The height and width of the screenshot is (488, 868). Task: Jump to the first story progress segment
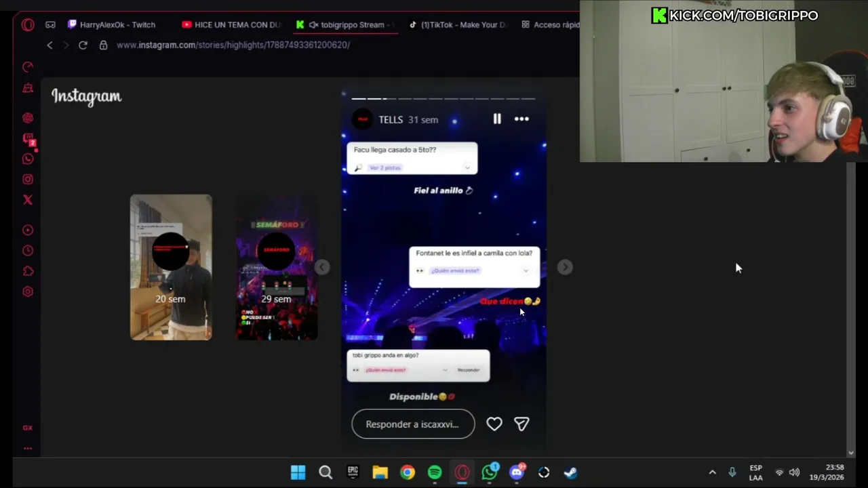(x=358, y=98)
